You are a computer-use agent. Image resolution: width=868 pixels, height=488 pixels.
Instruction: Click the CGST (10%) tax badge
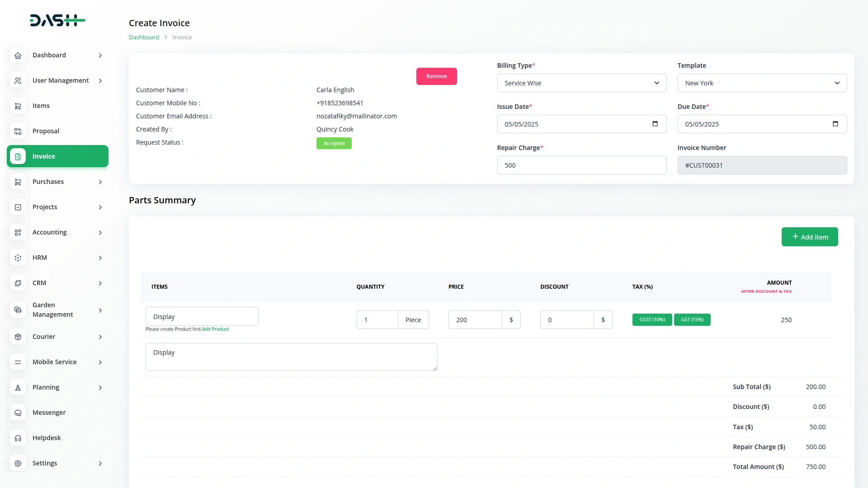[x=652, y=319]
